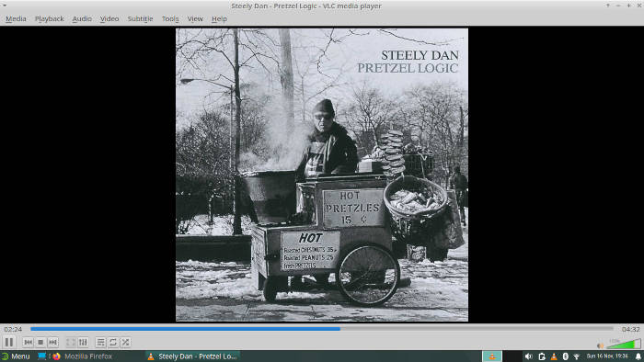
Task: Click the show desktop icon in taskbar
Action: [41, 356]
